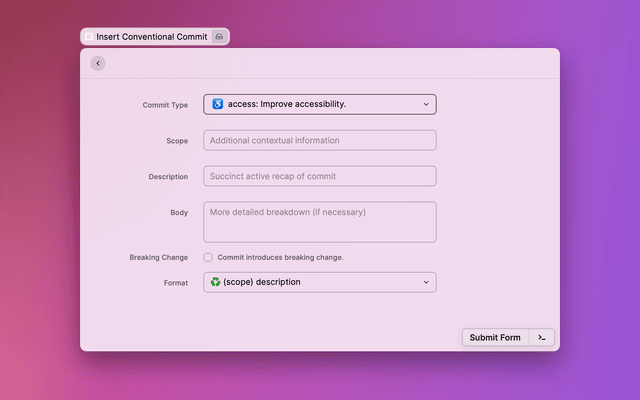The width and height of the screenshot is (640, 400).
Task: Focus the Scope text field
Action: [319, 140]
